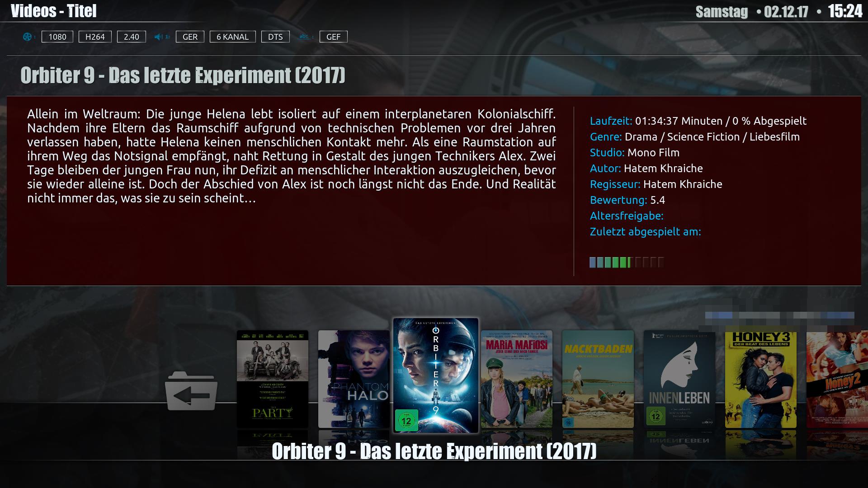Screen dimensions: 868x488
Task: Select the Maria Mafiosi poster
Action: 517,379
